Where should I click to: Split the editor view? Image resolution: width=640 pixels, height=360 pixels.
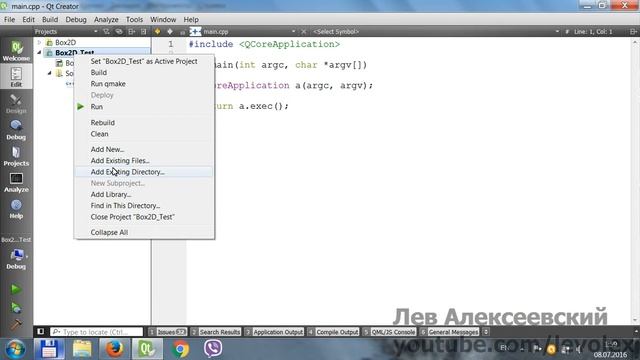[x=633, y=31]
